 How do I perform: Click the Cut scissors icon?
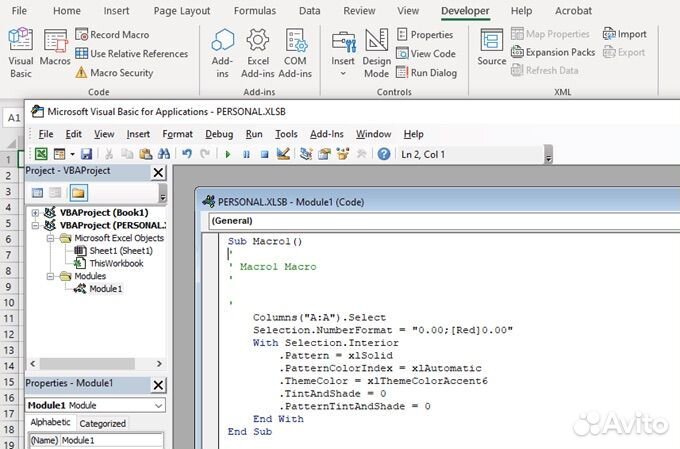tap(109, 154)
